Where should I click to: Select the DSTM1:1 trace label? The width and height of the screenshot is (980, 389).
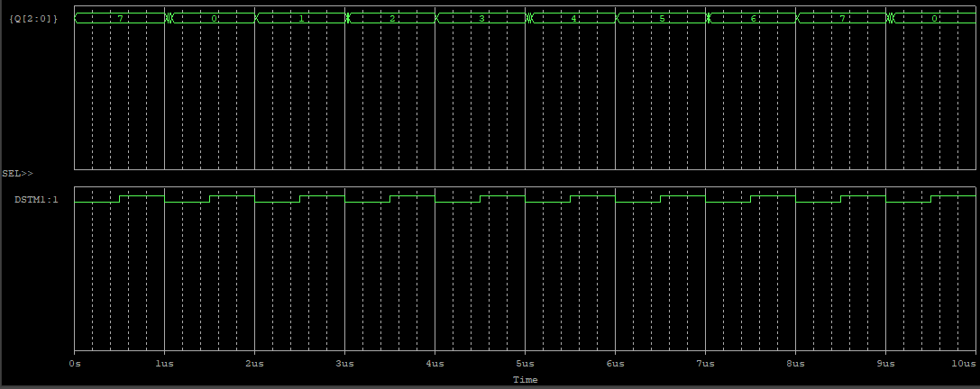36,200
